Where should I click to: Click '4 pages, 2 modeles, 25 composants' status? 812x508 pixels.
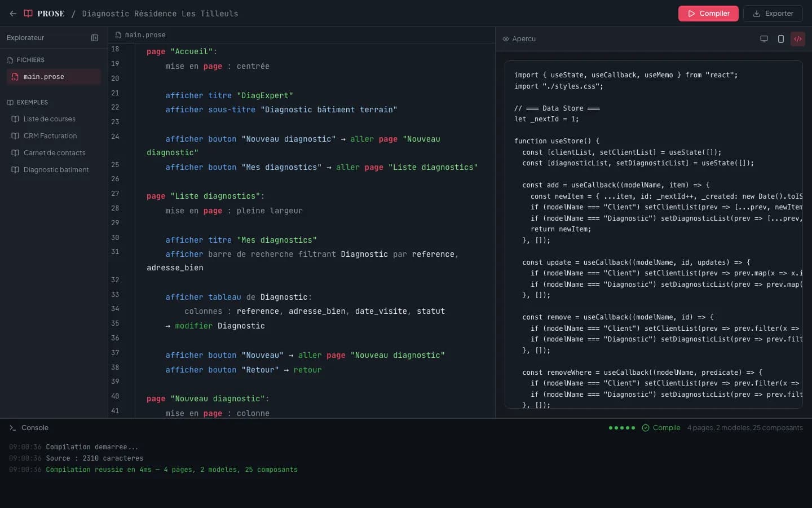click(x=745, y=428)
